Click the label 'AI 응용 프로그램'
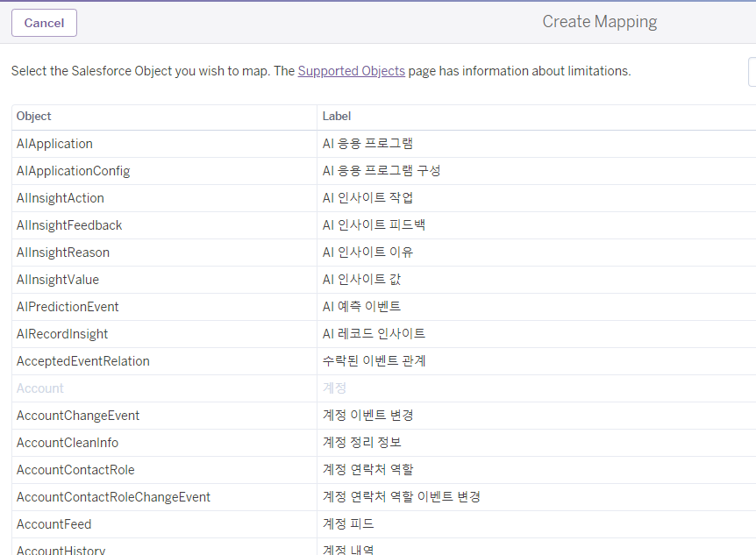Viewport: 756px width, 555px height. [x=367, y=144]
